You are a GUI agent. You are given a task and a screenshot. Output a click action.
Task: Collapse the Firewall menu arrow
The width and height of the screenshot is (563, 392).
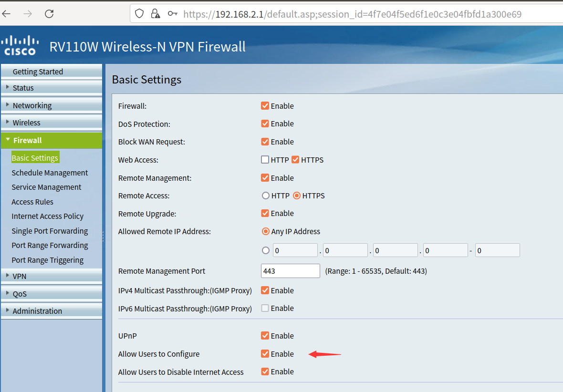(8, 139)
